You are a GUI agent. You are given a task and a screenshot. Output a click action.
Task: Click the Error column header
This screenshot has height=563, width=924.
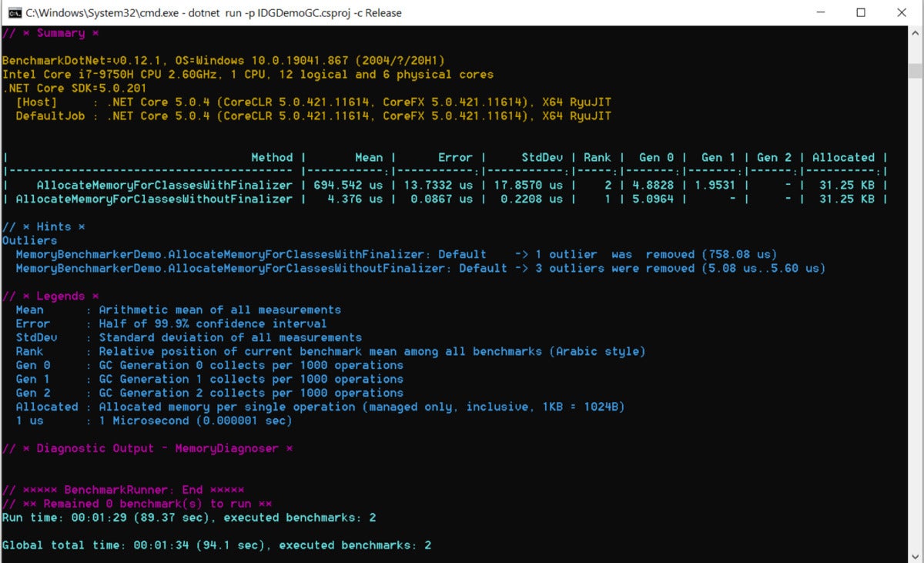tap(455, 157)
